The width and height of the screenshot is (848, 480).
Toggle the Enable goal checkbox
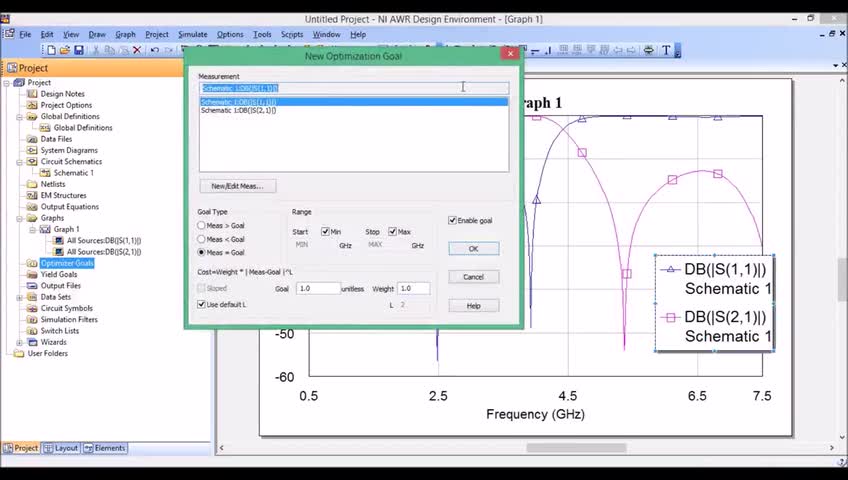452,221
